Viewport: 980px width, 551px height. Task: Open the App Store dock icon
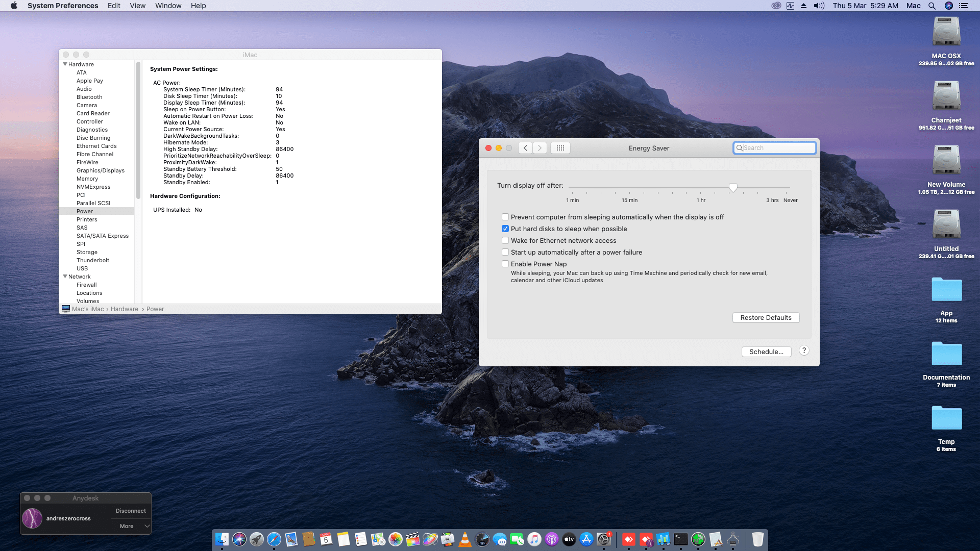(x=586, y=539)
